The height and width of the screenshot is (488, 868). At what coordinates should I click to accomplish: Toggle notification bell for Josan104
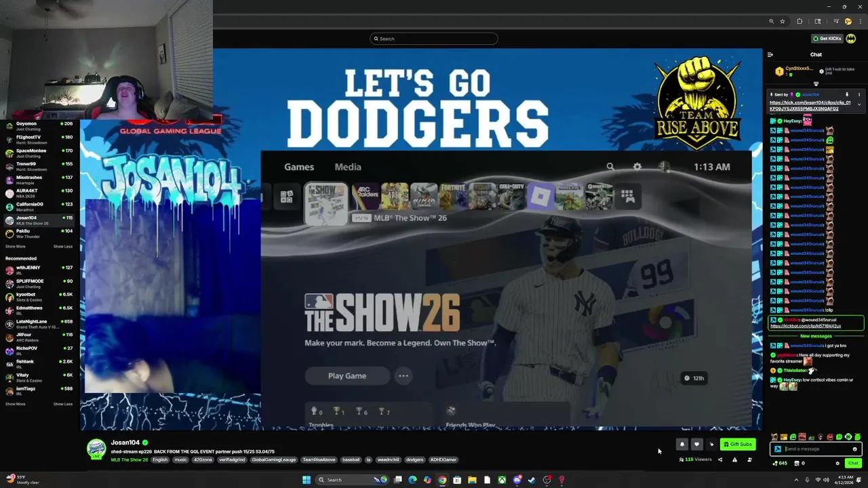pyautogui.click(x=682, y=445)
